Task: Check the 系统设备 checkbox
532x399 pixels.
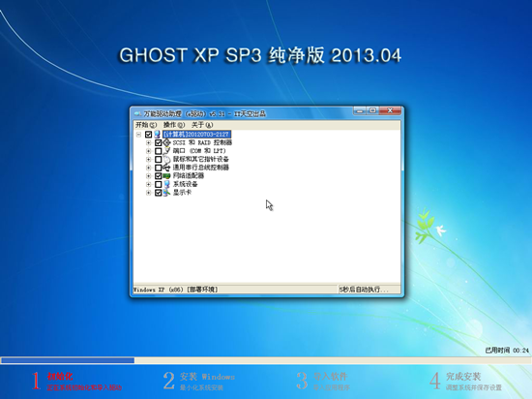Action: (x=158, y=184)
